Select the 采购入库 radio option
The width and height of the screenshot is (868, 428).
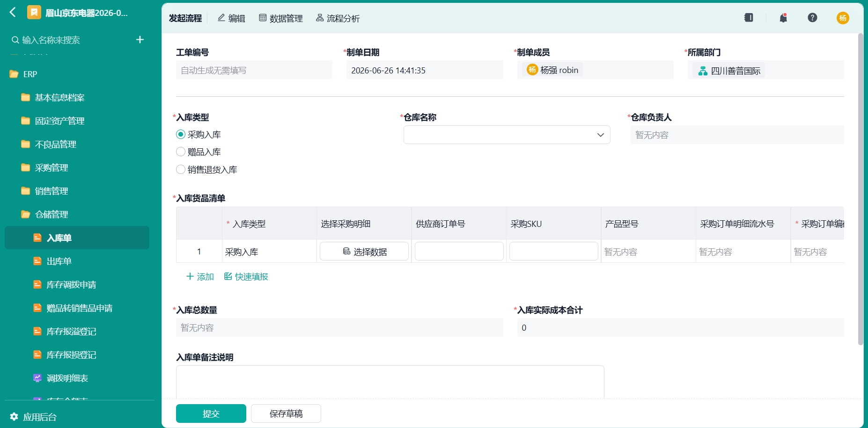pyautogui.click(x=181, y=134)
